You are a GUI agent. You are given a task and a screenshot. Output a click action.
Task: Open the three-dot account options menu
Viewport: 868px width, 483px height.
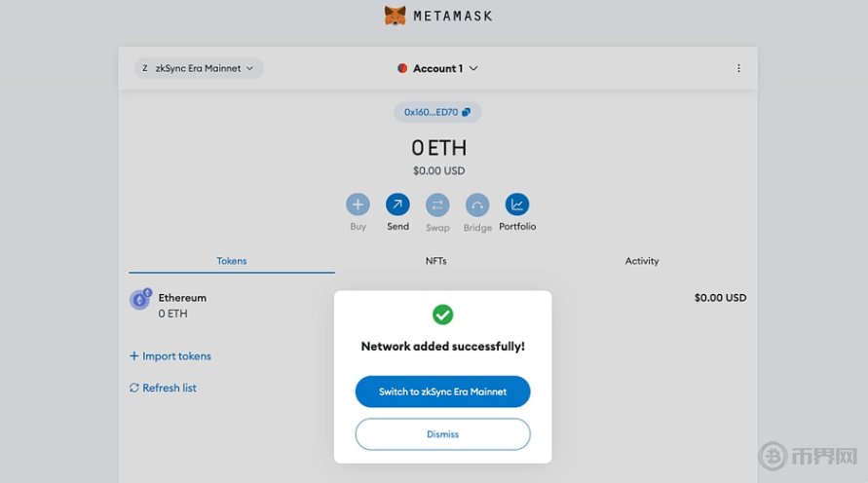tap(738, 68)
